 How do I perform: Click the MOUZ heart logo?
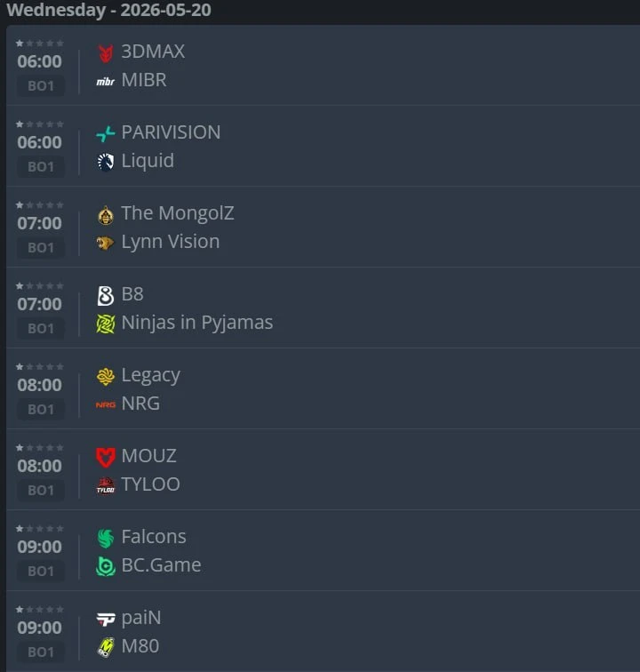tap(106, 457)
